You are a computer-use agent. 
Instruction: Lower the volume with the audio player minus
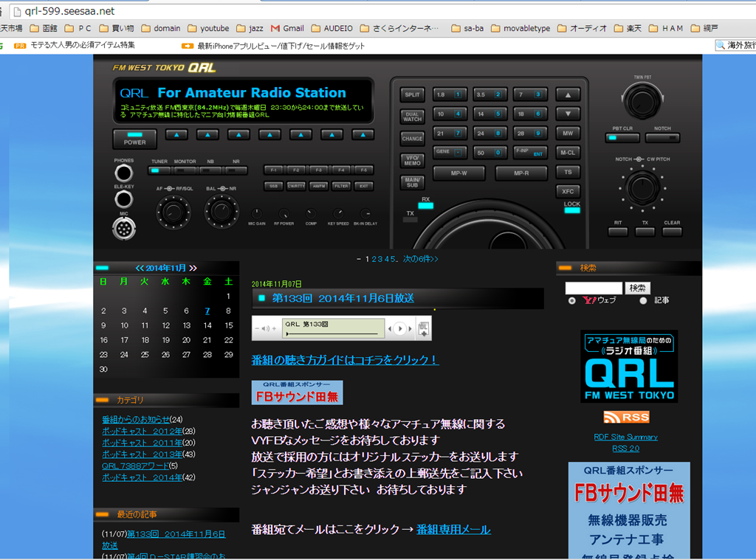point(257,328)
